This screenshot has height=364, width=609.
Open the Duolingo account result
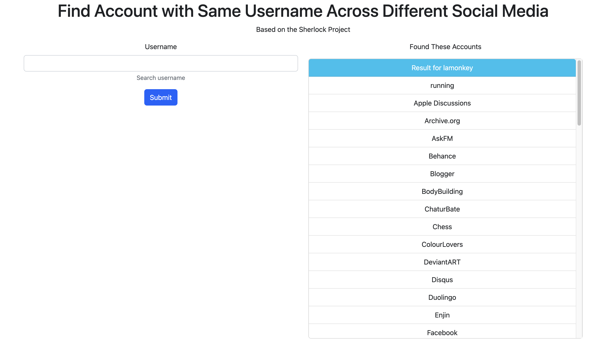pyautogui.click(x=442, y=297)
